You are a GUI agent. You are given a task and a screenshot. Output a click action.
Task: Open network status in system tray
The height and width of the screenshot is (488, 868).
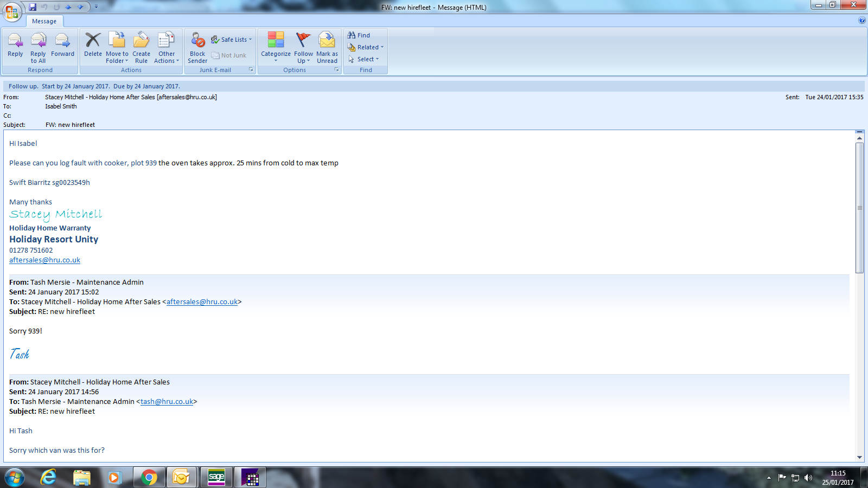(795, 478)
